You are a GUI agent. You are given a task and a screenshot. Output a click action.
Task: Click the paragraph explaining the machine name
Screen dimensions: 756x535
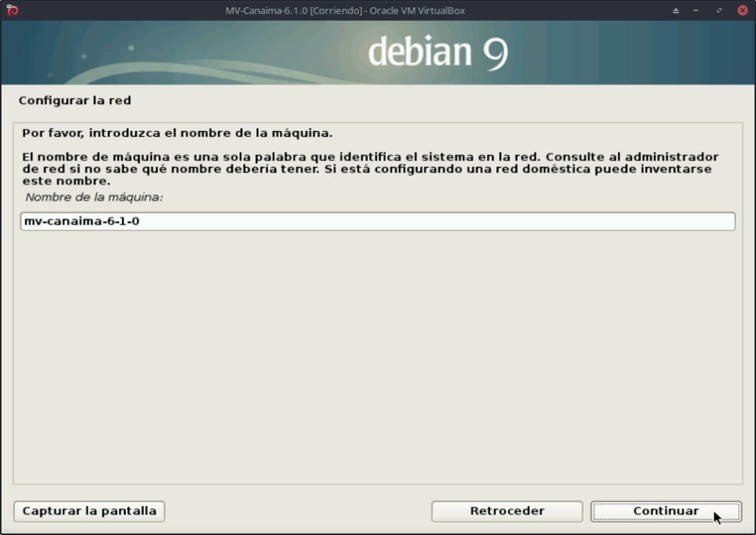[x=370, y=168]
